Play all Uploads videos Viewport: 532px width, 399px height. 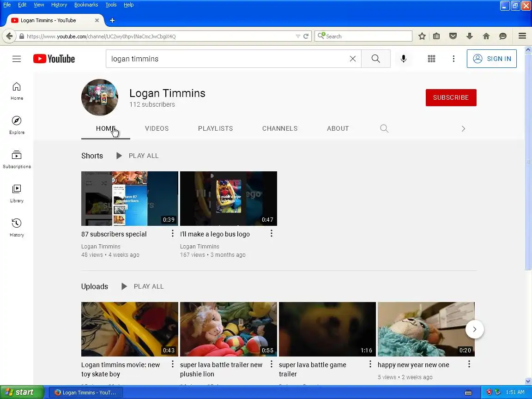tap(143, 286)
